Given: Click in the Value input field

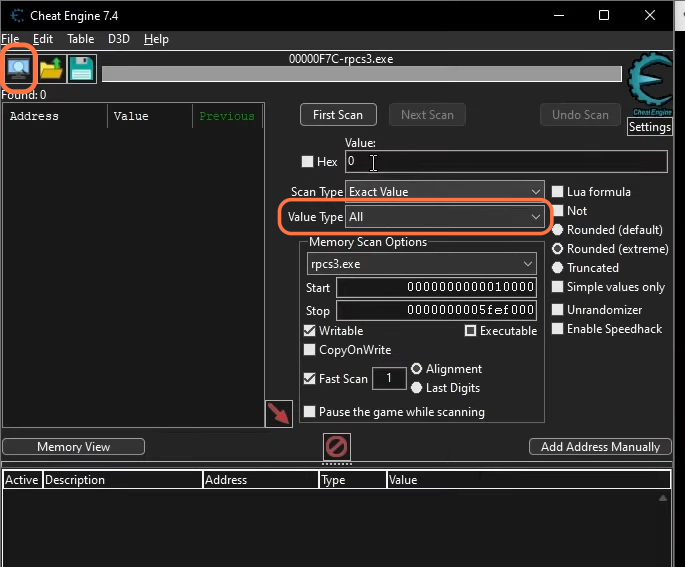Looking at the screenshot, I should click(506, 161).
